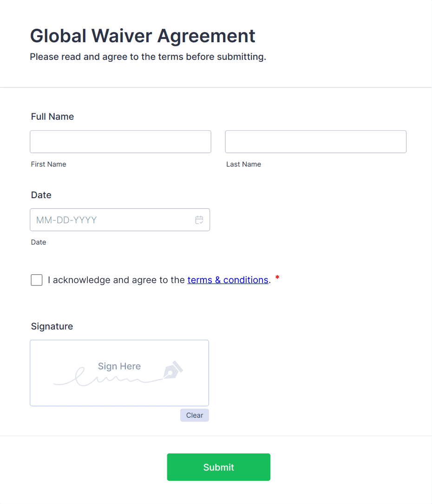This screenshot has width=432, height=504.
Task: Click inside the First Name input box
Action: pyautogui.click(x=120, y=142)
